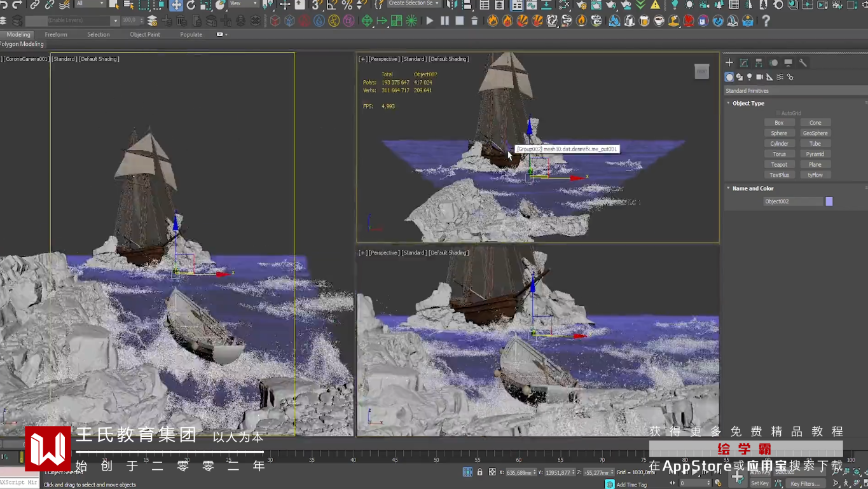This screenshot has width=868, height=489.
Task: Open the Populate ribbon tab
Action: (x=191, y=34)
